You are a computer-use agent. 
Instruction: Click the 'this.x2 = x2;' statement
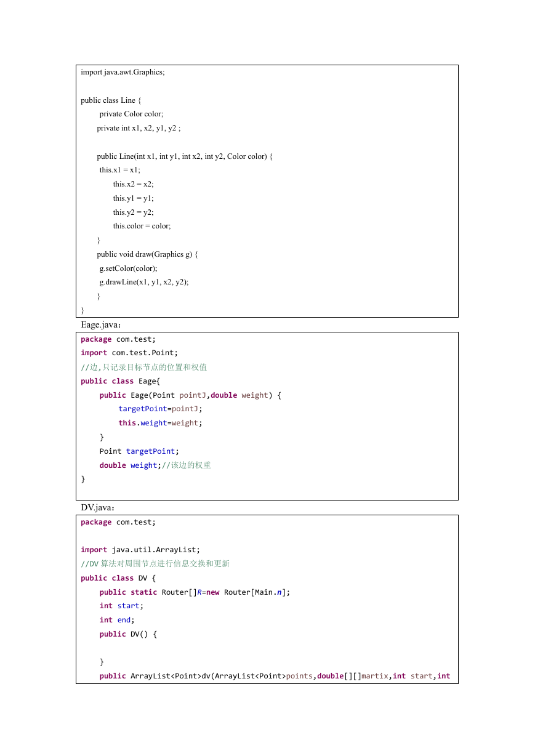click(x=134, y=184)
